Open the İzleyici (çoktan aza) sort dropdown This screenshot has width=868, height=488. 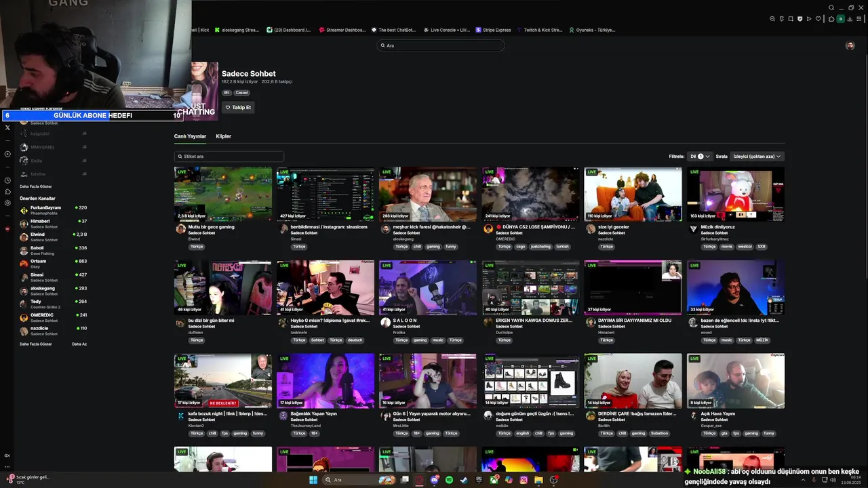pos(757,156)
